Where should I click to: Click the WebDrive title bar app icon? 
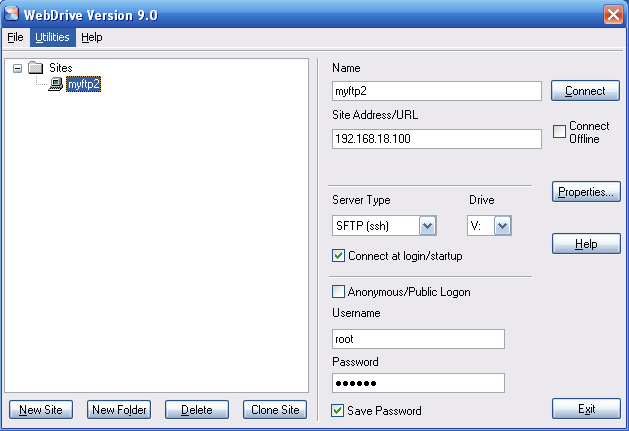(x=12, y=14)
